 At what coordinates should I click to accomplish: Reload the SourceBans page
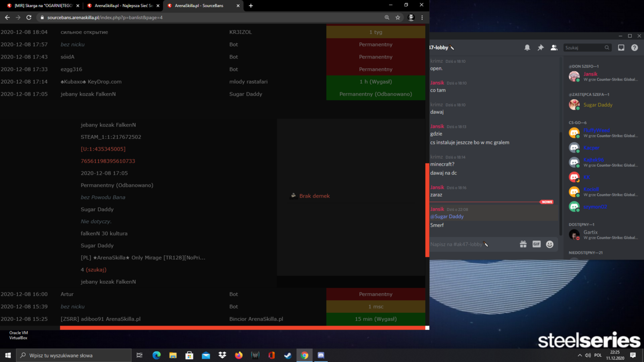[x=29, y=17]
